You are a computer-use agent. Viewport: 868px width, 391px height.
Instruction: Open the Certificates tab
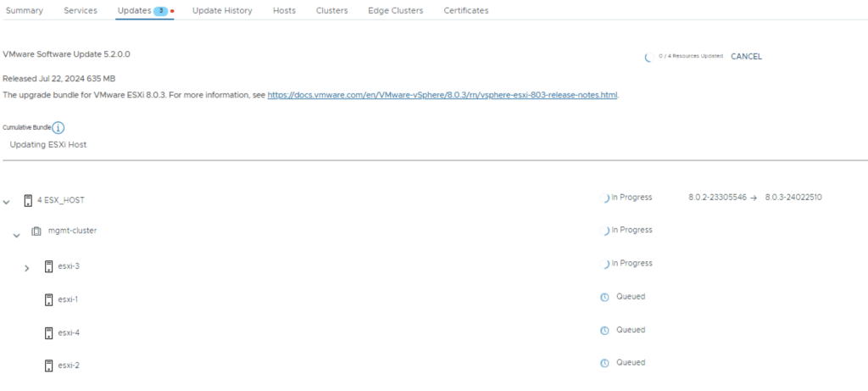point(465,10)
